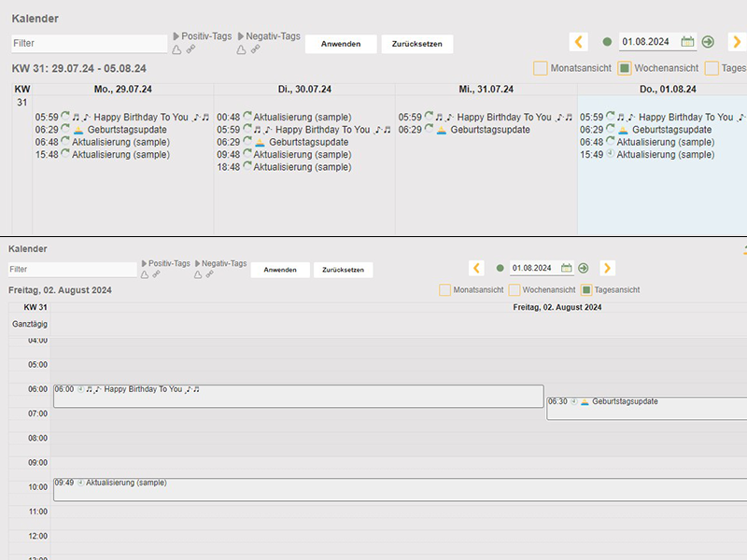Enable Tagesansicht checkbox in week-view panel

[x=712, y=68]
